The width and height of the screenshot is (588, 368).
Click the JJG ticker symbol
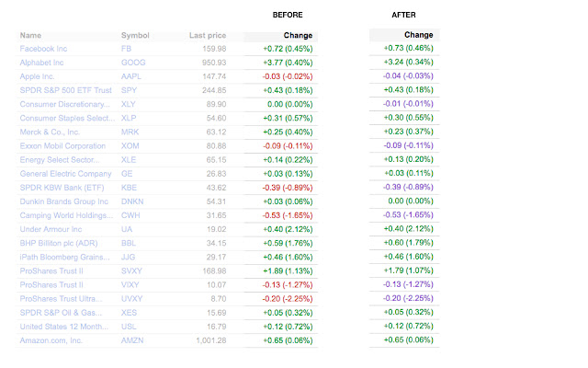point(129,258)
